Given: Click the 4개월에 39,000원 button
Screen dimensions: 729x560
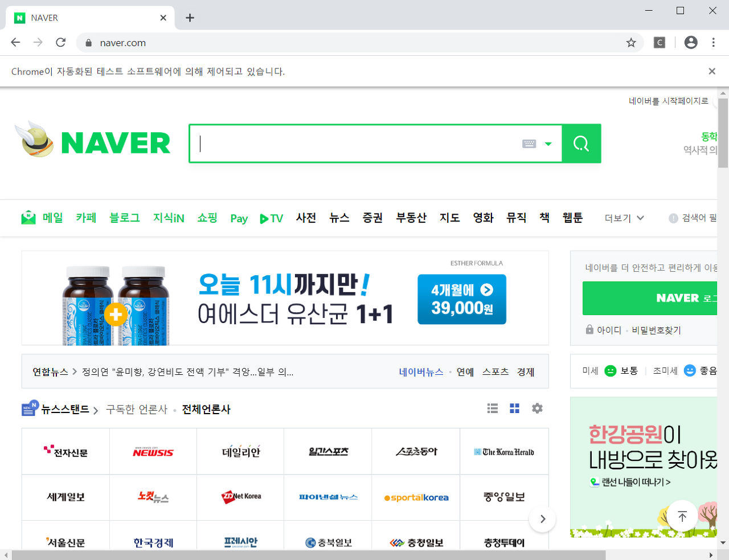Looking at the screenshot, I should pos(462,299).
